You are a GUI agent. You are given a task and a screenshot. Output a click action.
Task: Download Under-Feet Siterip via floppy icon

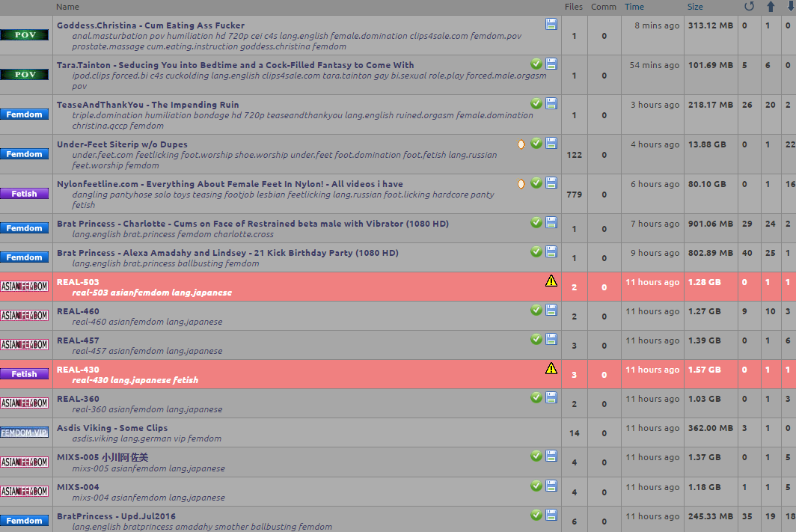pos(551,143)
